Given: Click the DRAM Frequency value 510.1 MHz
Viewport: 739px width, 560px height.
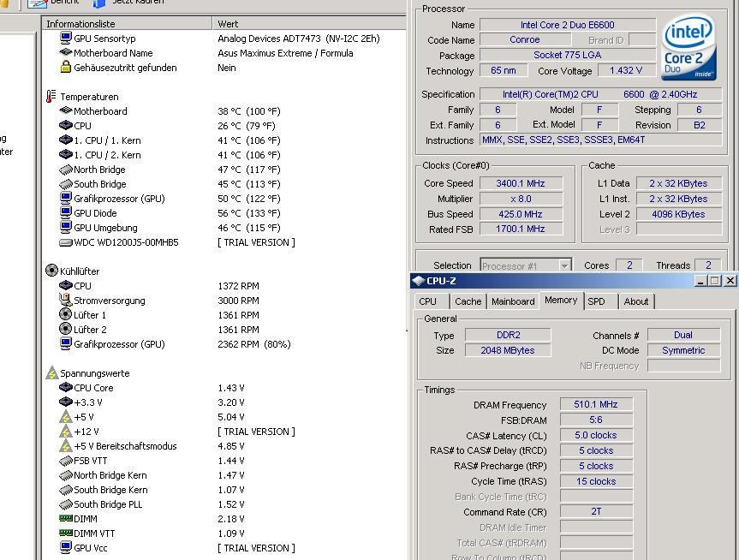Looking at the screenshot, I should (596, 404).
